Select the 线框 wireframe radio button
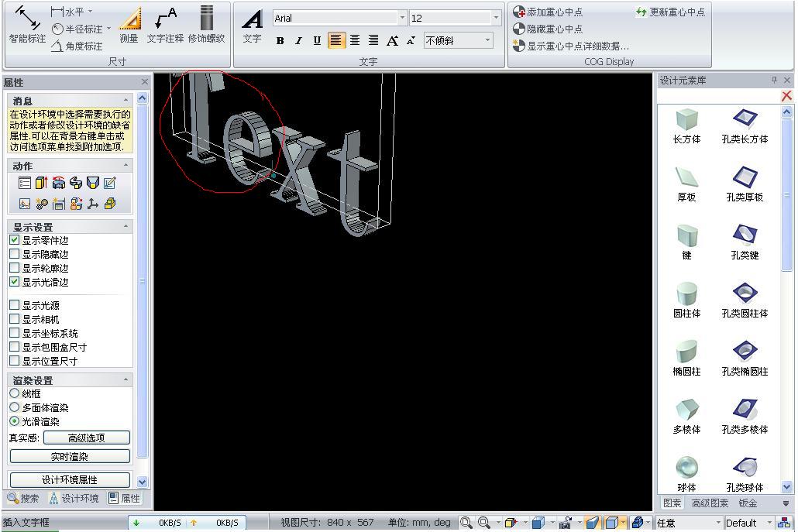Image resolution: width=798 pixels, height=532 pixels. pyautogui.click(x=14, y=393)
